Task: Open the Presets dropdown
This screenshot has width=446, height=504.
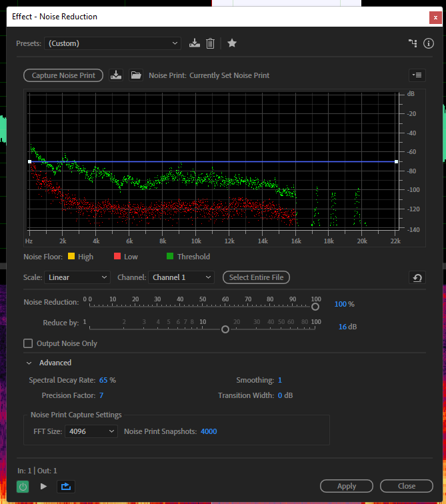Action: click(x=113, y=43)
